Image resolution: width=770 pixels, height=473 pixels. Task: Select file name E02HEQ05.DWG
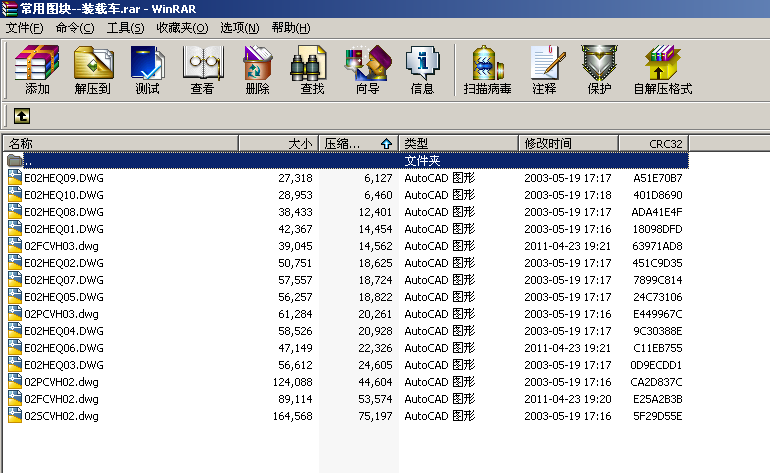click(64, 297)
